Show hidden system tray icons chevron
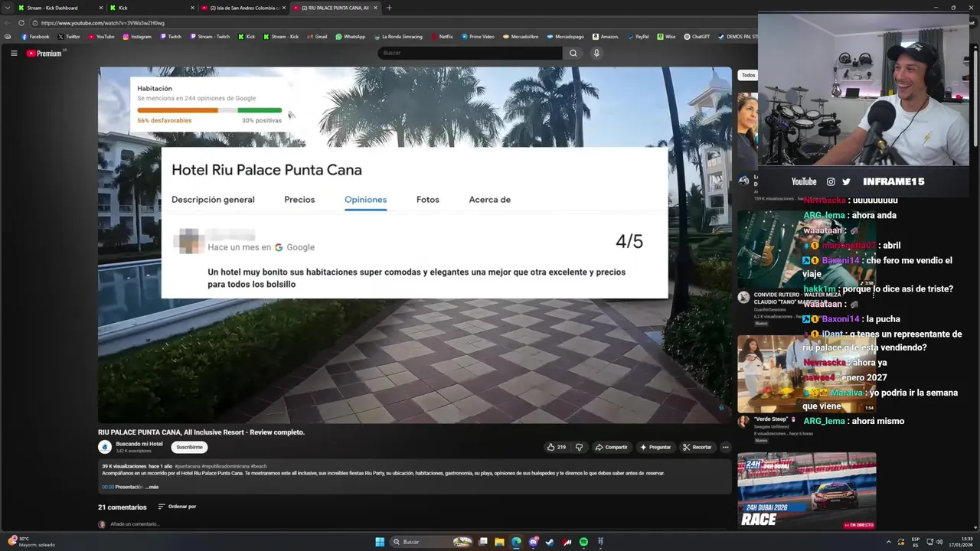This screenshot has height=551, width=980. click(889, 542)
